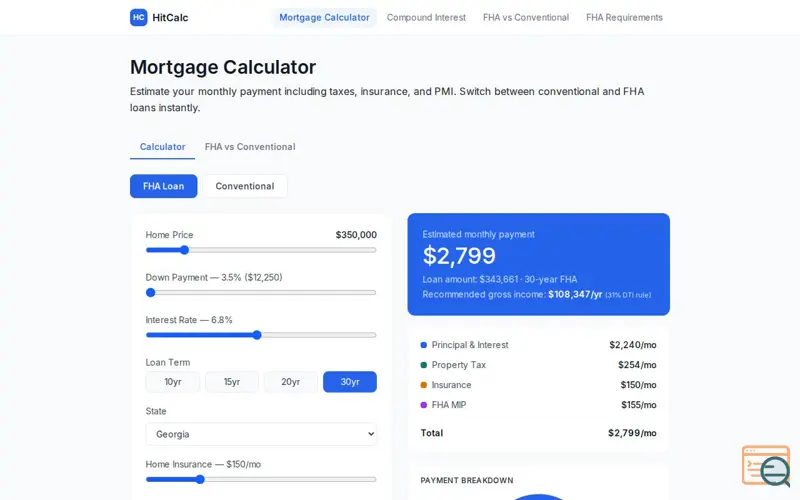Click the Loan Term label

[168, 362]
